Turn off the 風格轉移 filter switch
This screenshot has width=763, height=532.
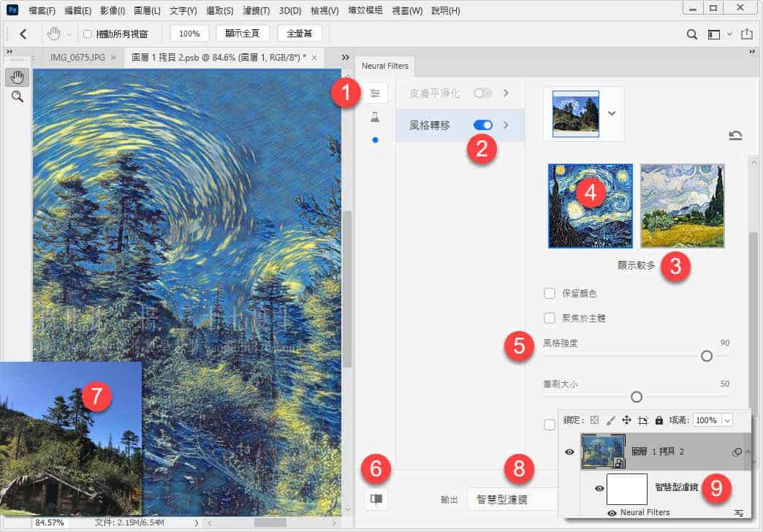(x=482, y=125)
